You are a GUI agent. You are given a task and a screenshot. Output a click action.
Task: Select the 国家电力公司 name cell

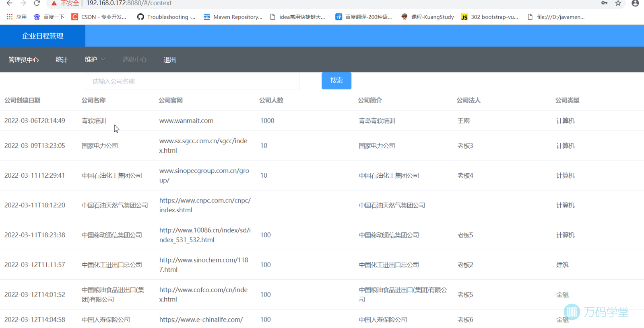coord(100,146)
